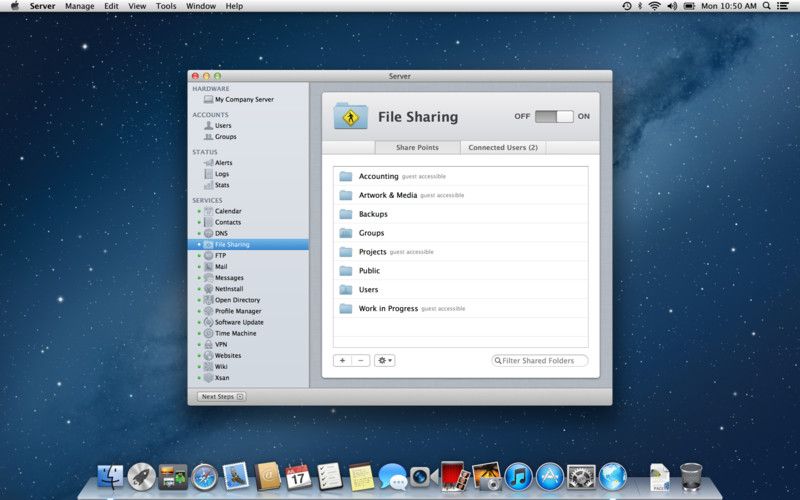
Task: Open the VPN service settings
Action: point(221,344)
